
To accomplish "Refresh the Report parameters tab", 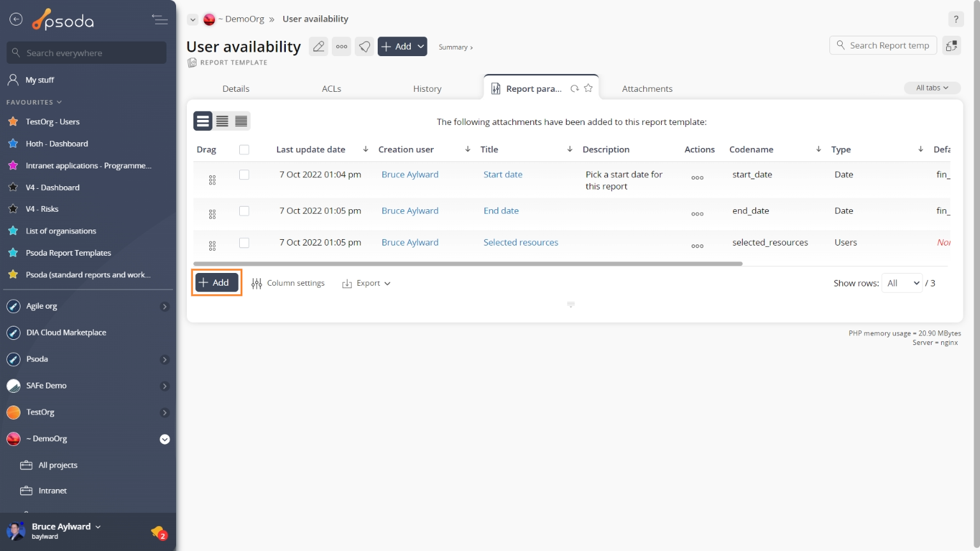I will pos(575,89).
